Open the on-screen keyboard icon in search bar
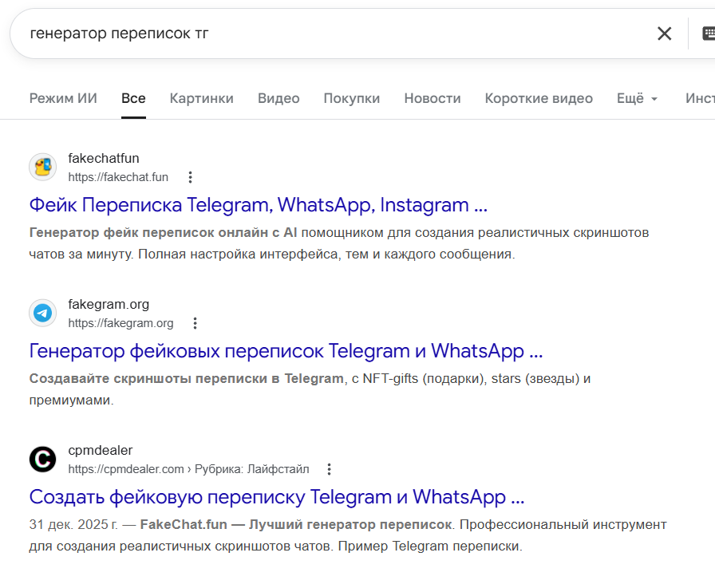Screen dimensions: 715x588 [708, 34]
